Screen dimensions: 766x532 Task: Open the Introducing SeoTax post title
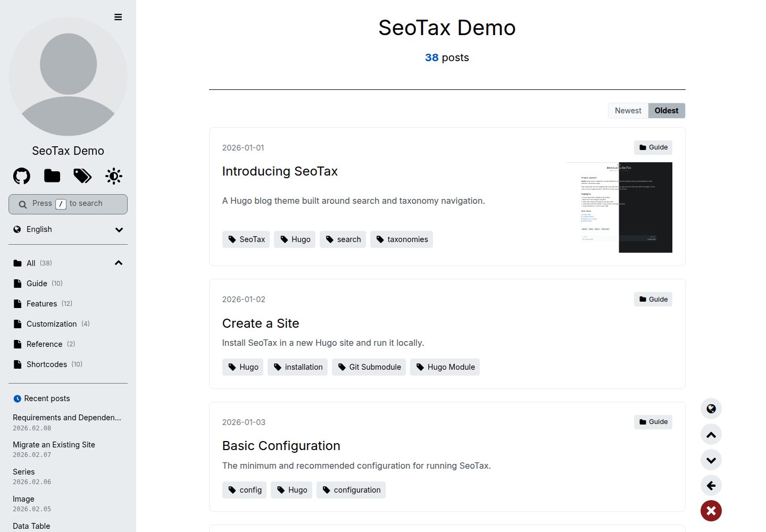click(280, 171)
